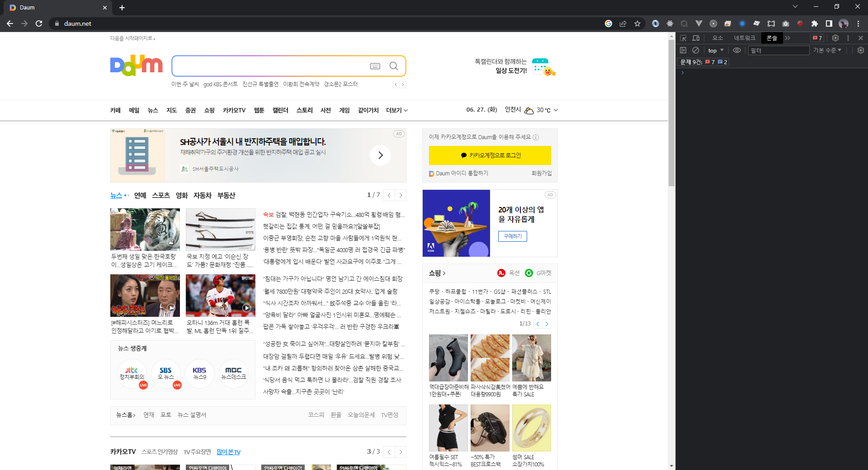Viewport: 868px width, 470px height.
Task: Open the Vue devtools extension icon
Action: 699,23
